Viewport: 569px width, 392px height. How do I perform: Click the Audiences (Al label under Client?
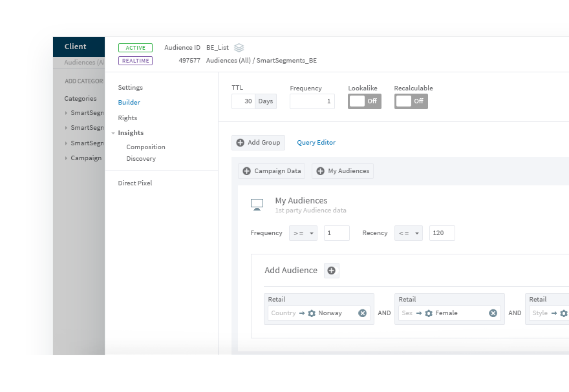84,62
